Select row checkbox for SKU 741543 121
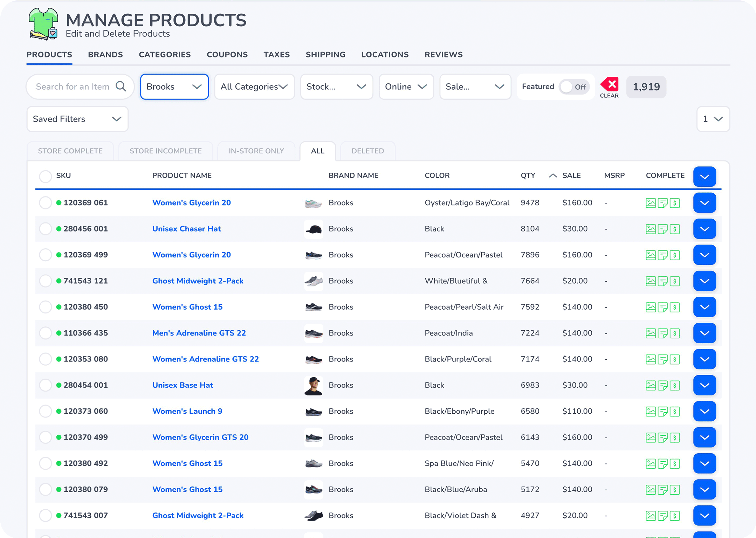This screenshot has width=756, height=538. [x=45, y=281]
